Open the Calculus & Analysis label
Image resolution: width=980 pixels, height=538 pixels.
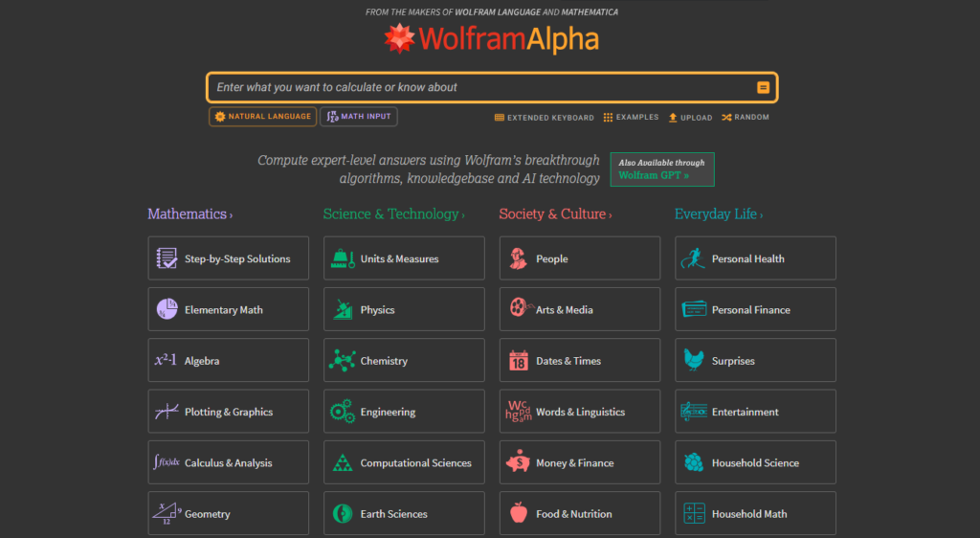pos(228,463)
